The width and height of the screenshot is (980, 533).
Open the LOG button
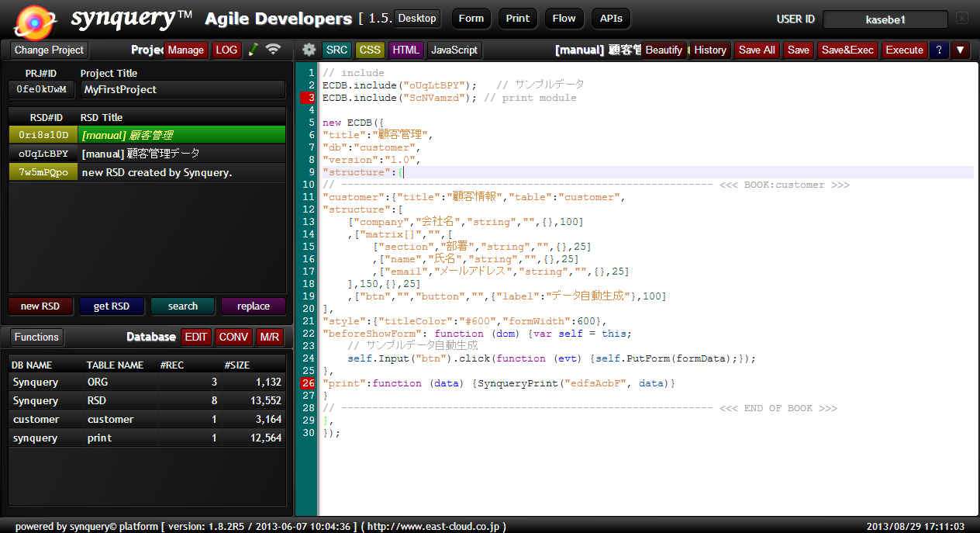[x=226, y=50]
